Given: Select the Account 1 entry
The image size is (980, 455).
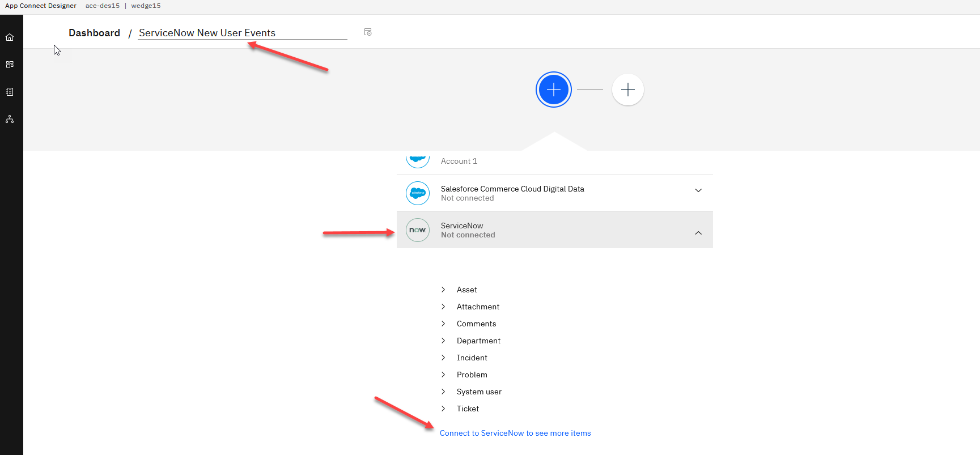Looking at the screenshot, I should pos(459,161).
